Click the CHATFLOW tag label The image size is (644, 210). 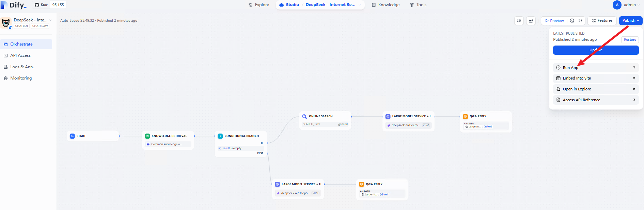[40, 26]
